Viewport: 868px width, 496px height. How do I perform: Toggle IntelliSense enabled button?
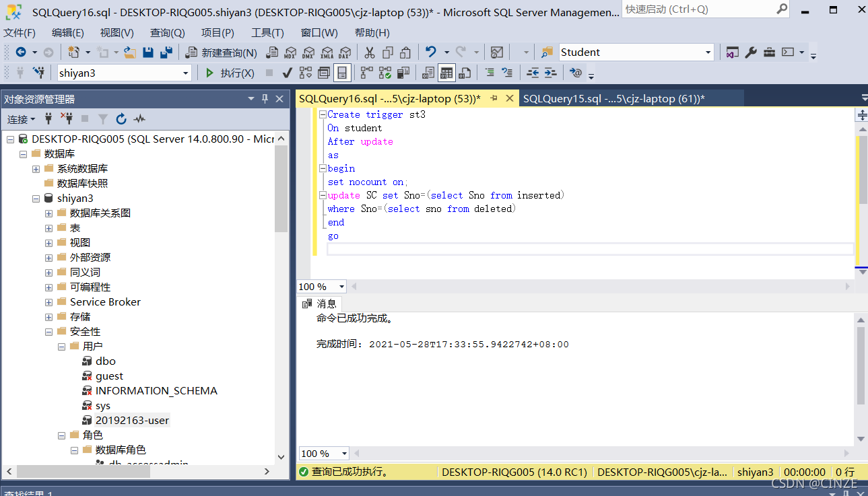(342, 73)
